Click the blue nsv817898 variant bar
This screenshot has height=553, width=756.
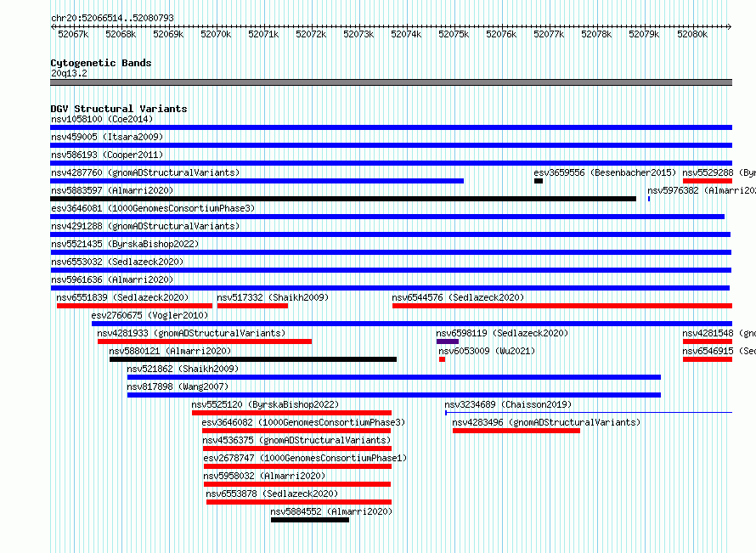pos(394,395)
